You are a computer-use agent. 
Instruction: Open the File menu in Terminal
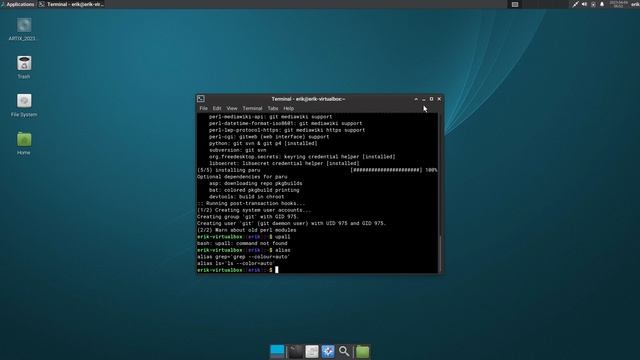[204, 109]
